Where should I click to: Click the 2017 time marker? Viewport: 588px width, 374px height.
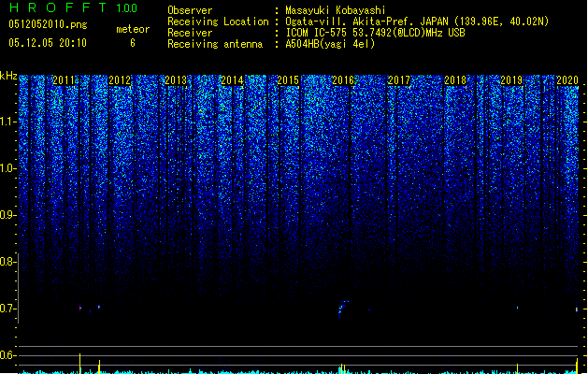(399, 80)
